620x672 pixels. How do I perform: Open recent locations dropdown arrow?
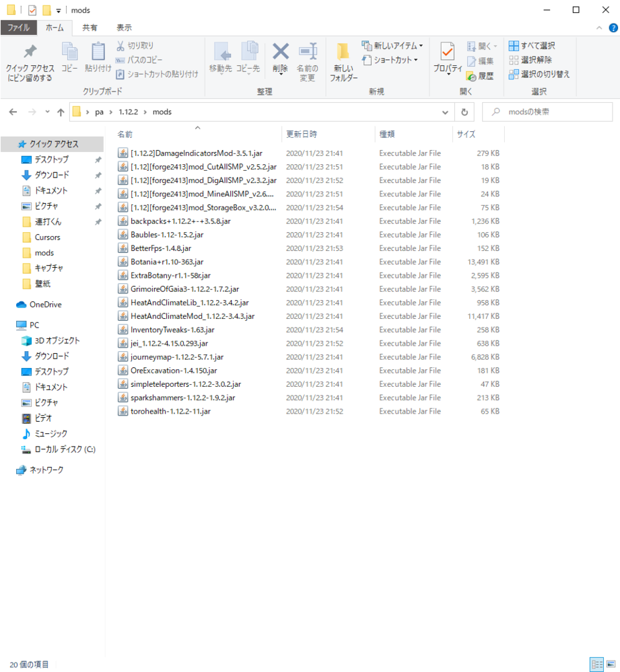click(47, 112)
